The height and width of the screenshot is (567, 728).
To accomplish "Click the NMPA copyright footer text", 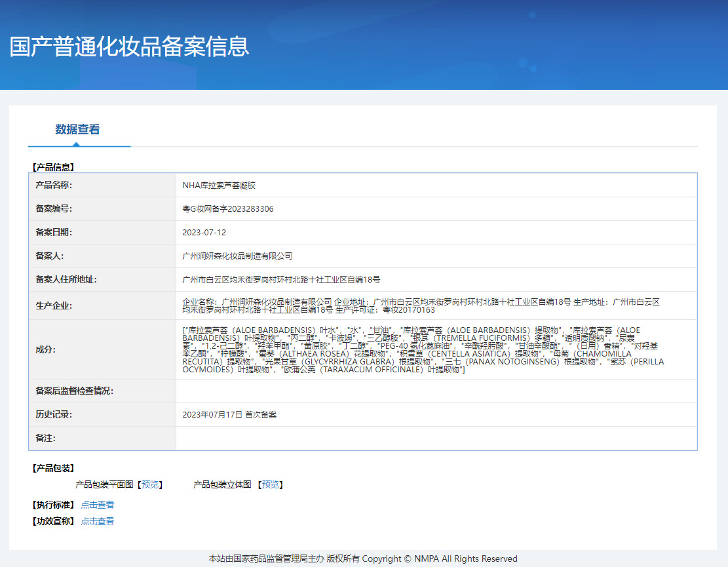I will point(363,558).
